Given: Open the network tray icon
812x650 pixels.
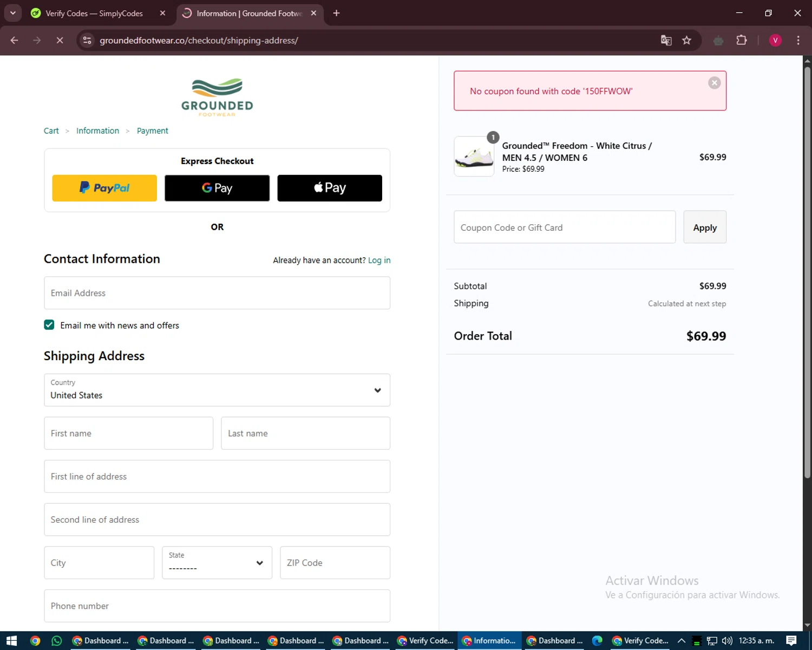Looking at the screenshot, I should [x=712, y=641].
